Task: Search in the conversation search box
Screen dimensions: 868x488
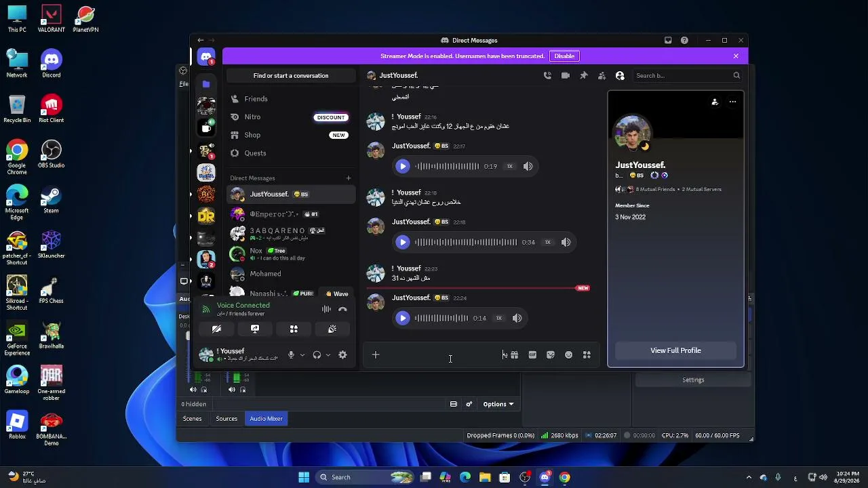Action: 688,76
